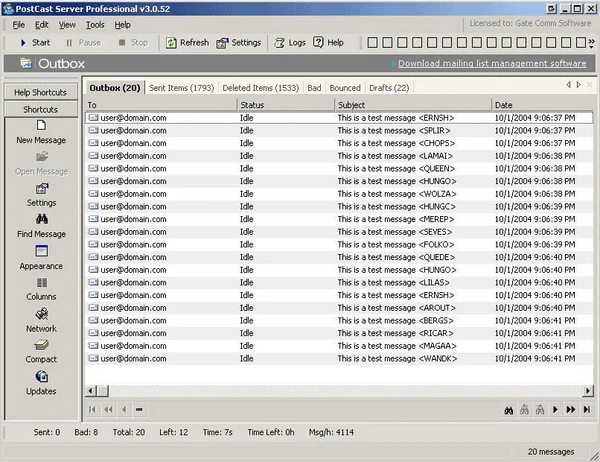Image resolution: width=600 pixels, height=462 pixels.
Task: Select the message with subject <FOLKO>
Action: pyautogui.click(x=339, y=244)
